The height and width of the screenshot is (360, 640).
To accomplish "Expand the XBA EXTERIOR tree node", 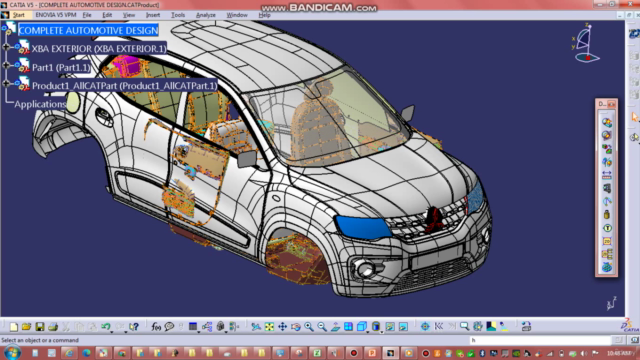I will pyautogui.click(x=6, y=47).
